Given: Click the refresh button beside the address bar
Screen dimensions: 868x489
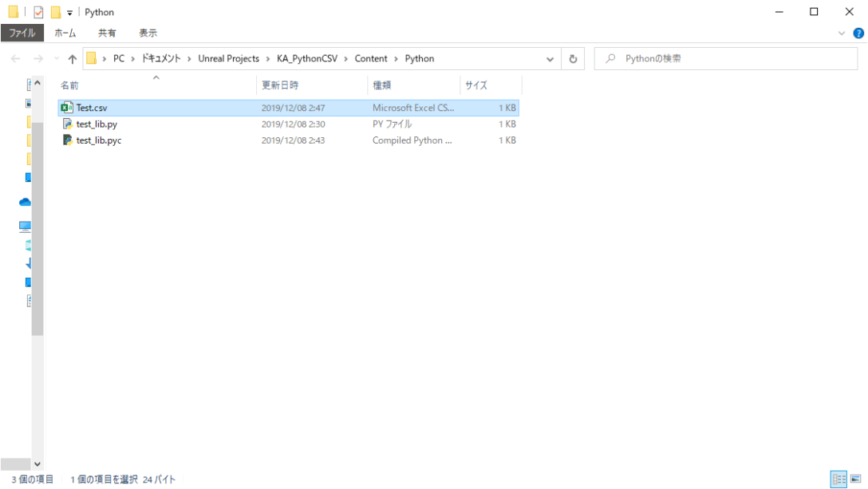Looking at the screenshot, I should (x=572, y=58).
